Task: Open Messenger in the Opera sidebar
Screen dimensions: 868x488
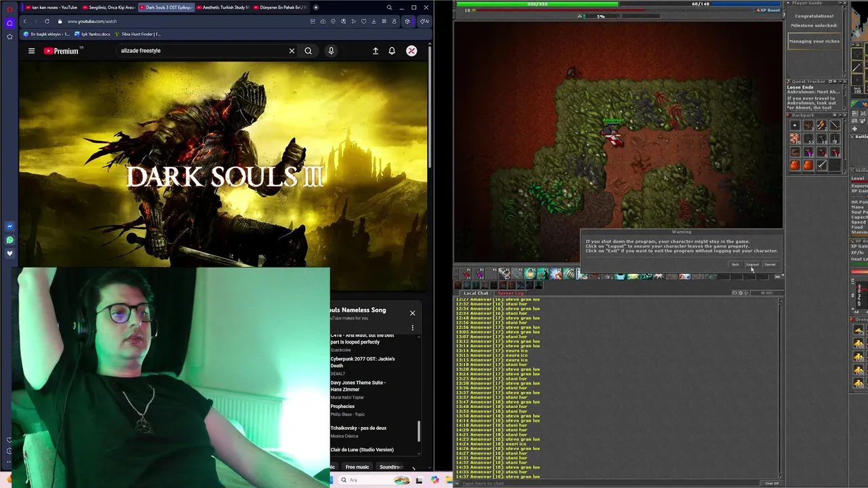Action: [9, 226]
